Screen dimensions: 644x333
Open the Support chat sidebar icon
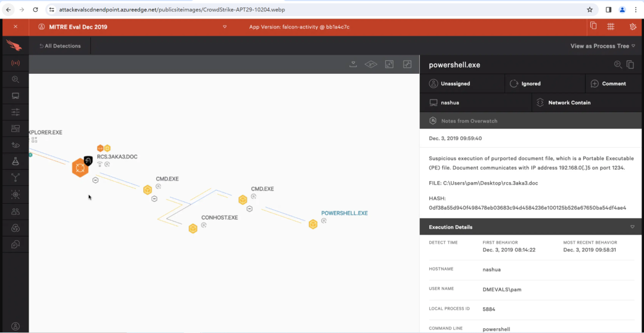pyautogui.click(x=15, y=245)
